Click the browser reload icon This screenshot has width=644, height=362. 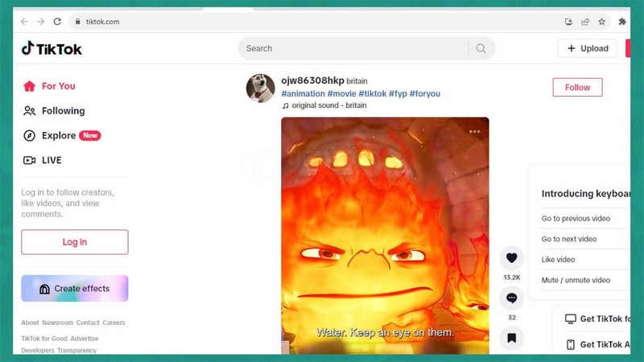click(57, 22)
